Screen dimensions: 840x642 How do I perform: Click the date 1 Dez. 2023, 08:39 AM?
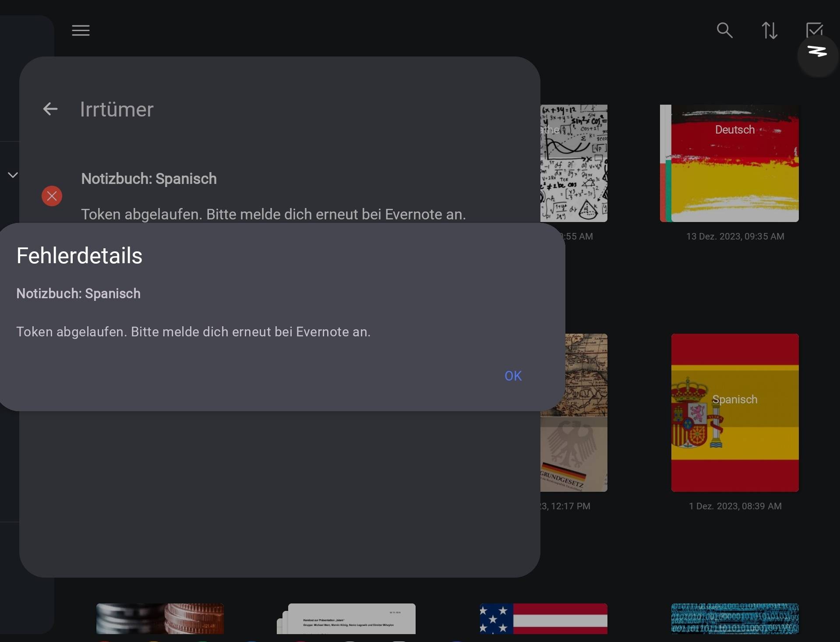[x=734, y=506]
